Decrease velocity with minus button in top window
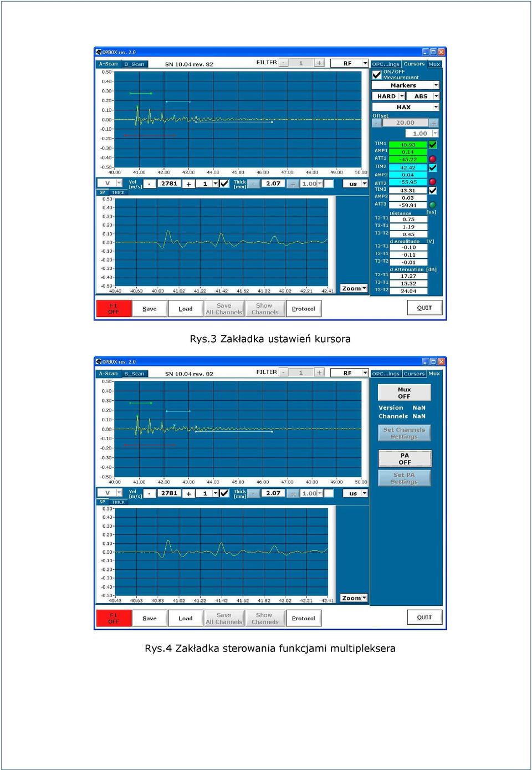Image resolution: width=532 pixels, height=770 pixels. (150, 183)
